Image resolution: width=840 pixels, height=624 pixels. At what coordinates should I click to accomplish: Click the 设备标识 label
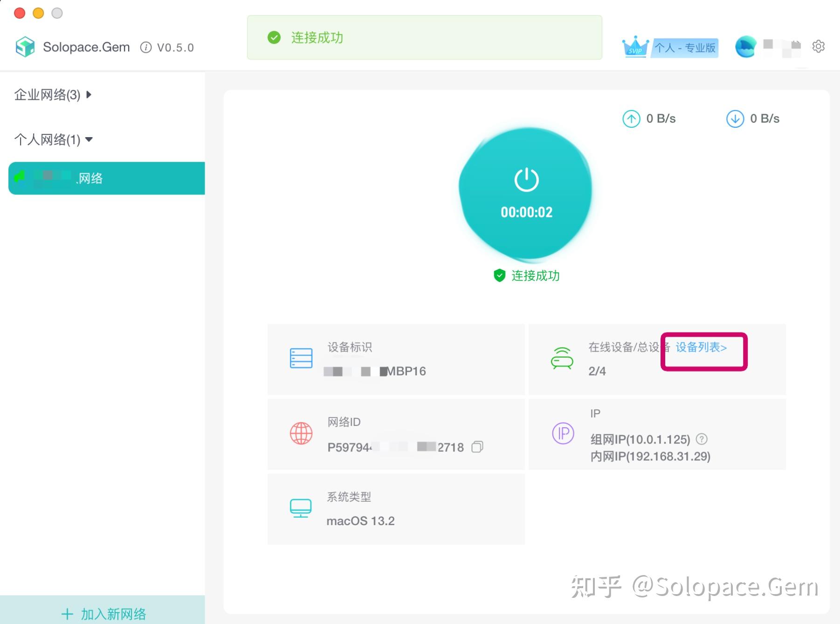click(x=350, y=347)
